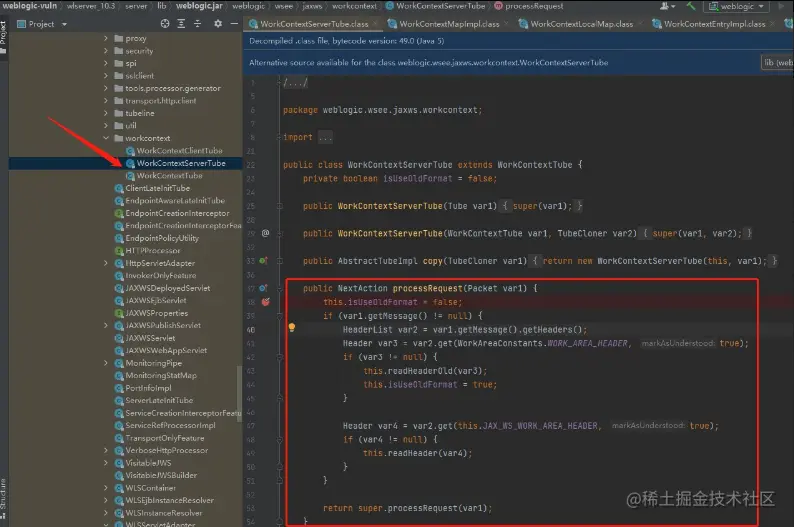Click WORK_AREA_HEADER constant in code
The height and width of the screenshot is (527, 794).
tap(587, 343)
